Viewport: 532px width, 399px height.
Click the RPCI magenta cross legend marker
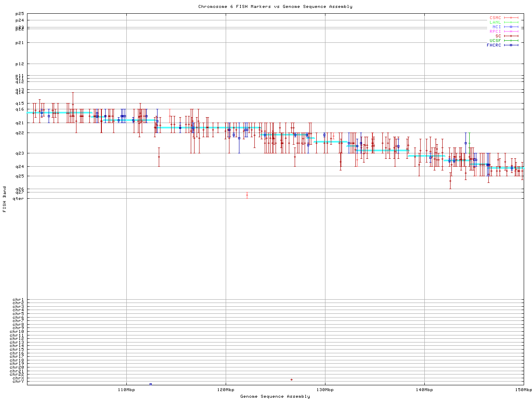[511, 32]
